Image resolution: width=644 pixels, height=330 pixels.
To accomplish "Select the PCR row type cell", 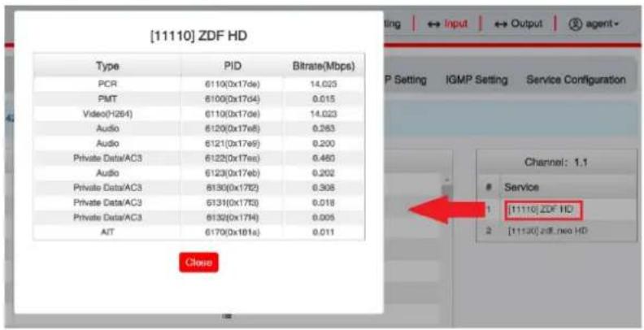I will click(x=107, y=84).
